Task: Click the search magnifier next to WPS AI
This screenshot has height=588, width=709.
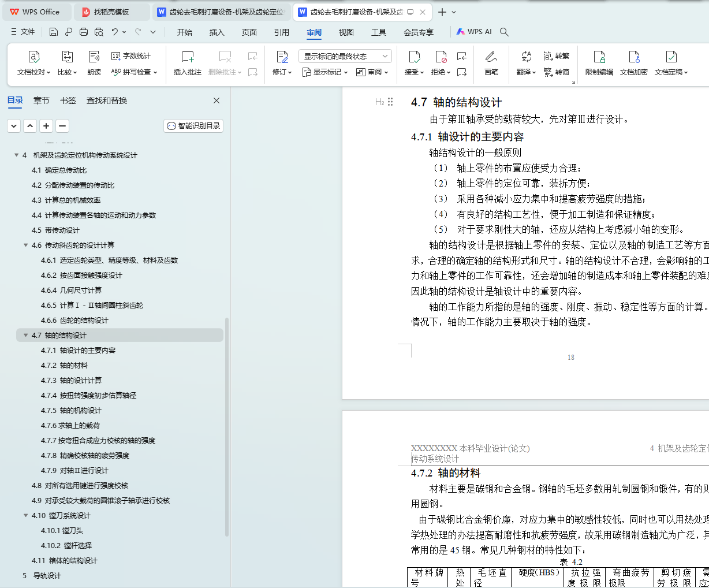Action: click(x=504, y=32)
